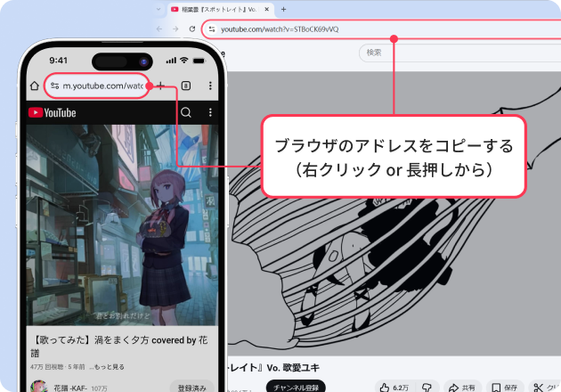Image resolution: width=561 pixels, height=392 pixels.
Task: Select the YouTube video browser tab
Action: point(218,9)
